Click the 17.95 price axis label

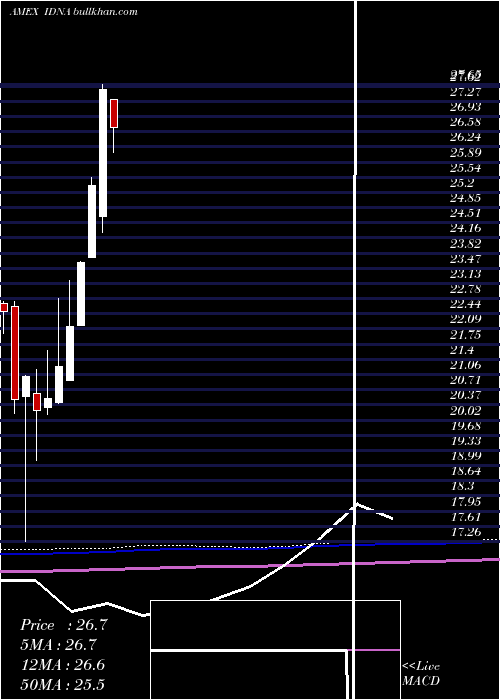coord(466,502)
